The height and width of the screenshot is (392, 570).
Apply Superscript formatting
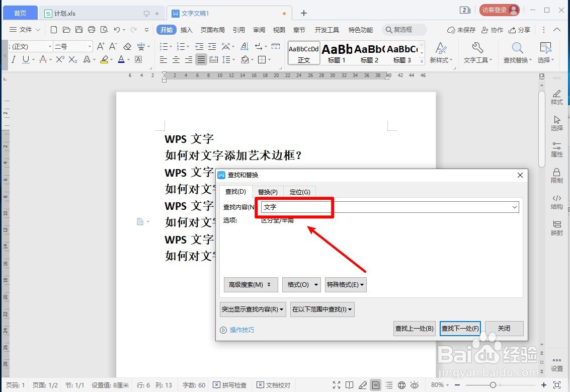pyautogui.click(x=60, y=59)
